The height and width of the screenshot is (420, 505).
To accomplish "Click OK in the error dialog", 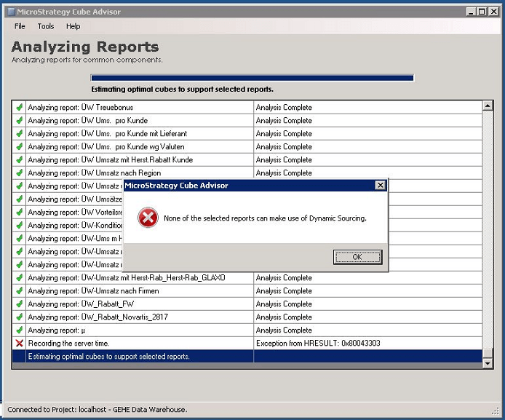I will 357,257.
